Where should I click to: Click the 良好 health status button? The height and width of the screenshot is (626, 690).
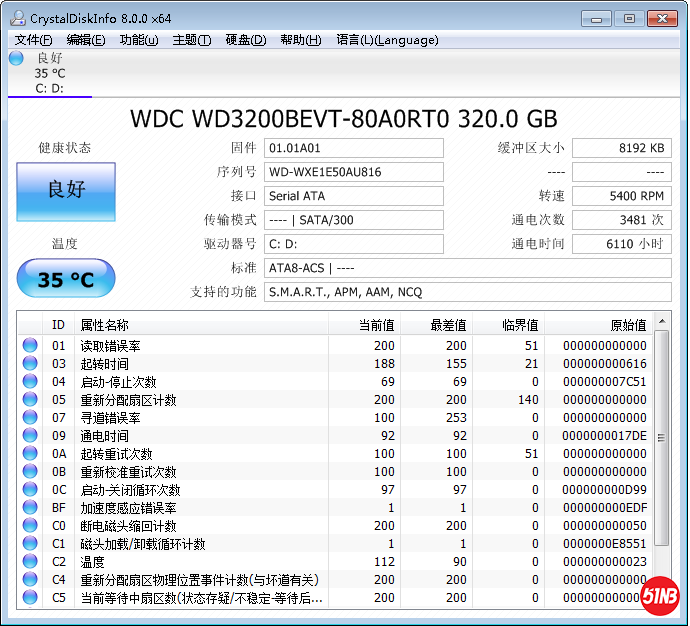pos(66,191)
